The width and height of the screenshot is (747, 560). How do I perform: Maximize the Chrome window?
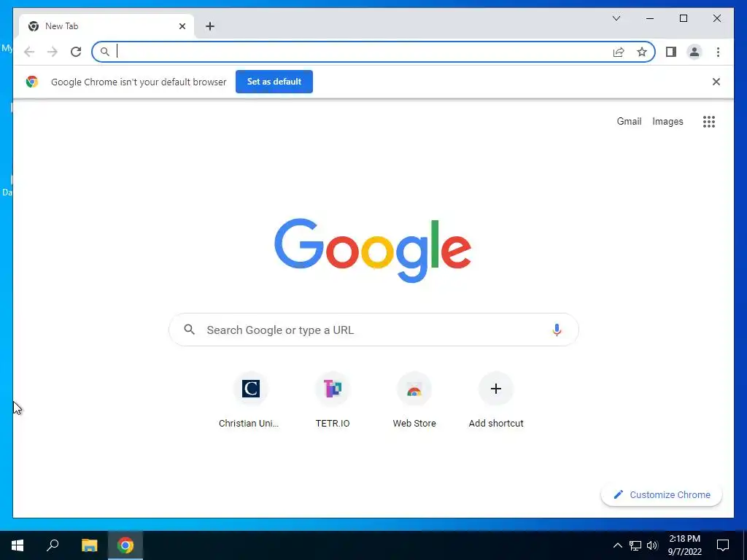[x=683, y=18]
